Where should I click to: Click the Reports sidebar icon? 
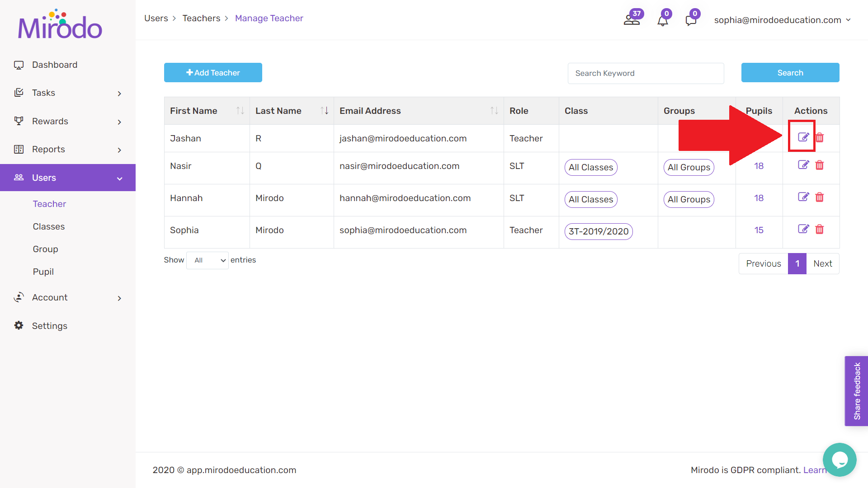coord(19,149)
